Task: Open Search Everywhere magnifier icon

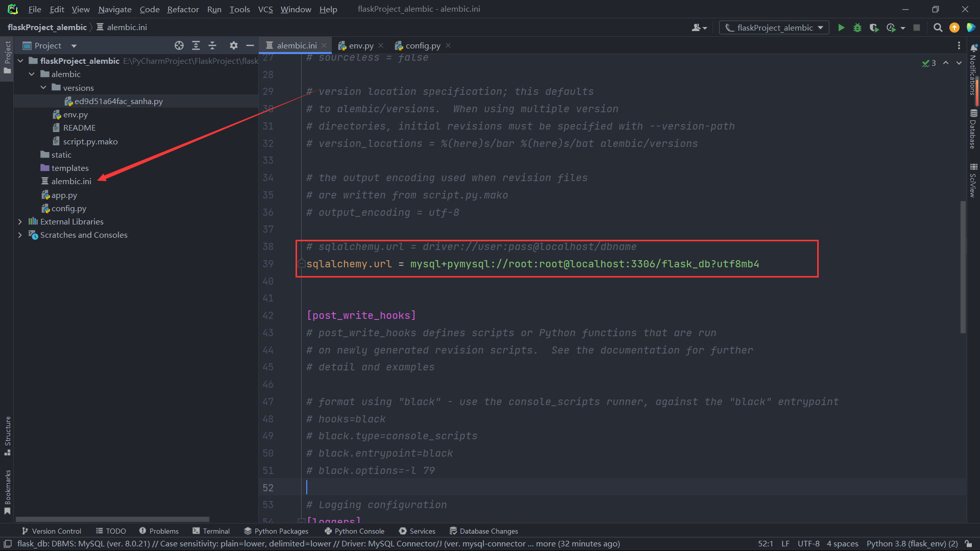Action: click(938, 28)
